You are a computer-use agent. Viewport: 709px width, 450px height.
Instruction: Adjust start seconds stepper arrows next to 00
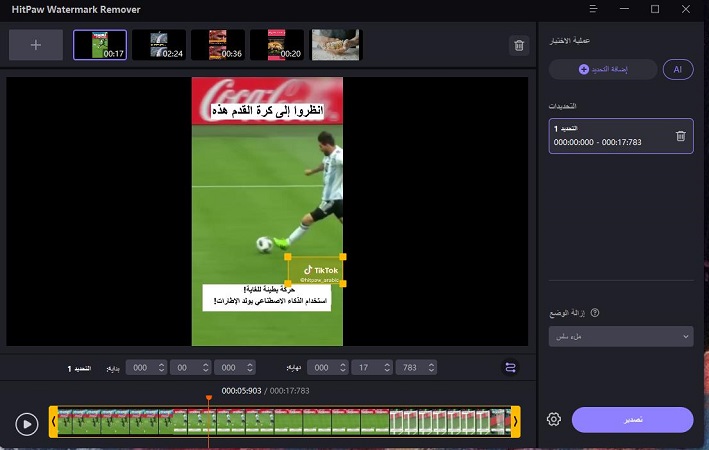[206, 368]
